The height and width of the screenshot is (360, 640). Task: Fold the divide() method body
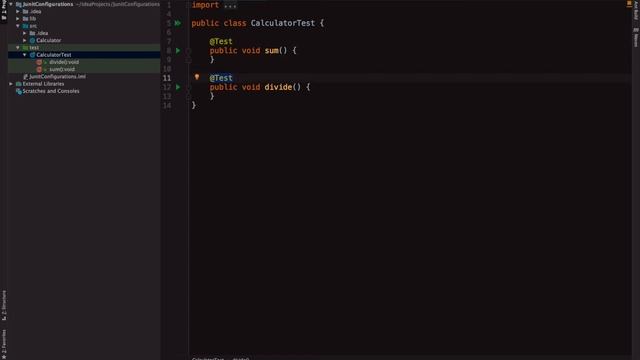[x=188, y=87]
